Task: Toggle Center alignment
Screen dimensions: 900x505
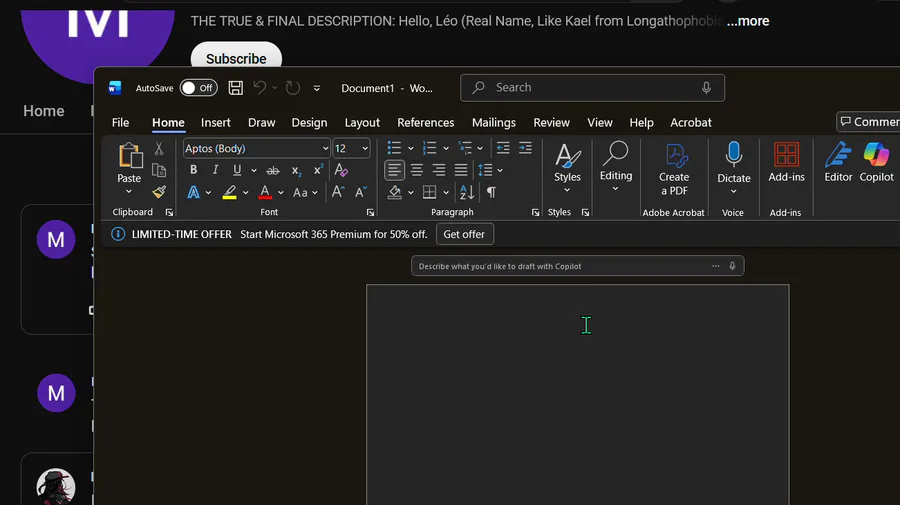Action: [x=417, y=170]
